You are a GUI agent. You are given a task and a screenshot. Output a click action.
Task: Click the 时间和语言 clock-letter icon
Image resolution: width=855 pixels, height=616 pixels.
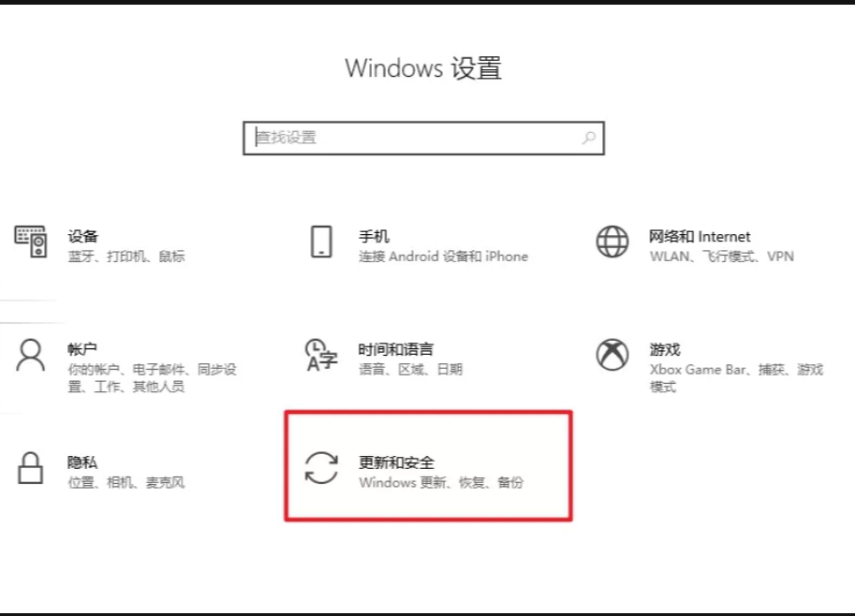[x=321, y=356]
